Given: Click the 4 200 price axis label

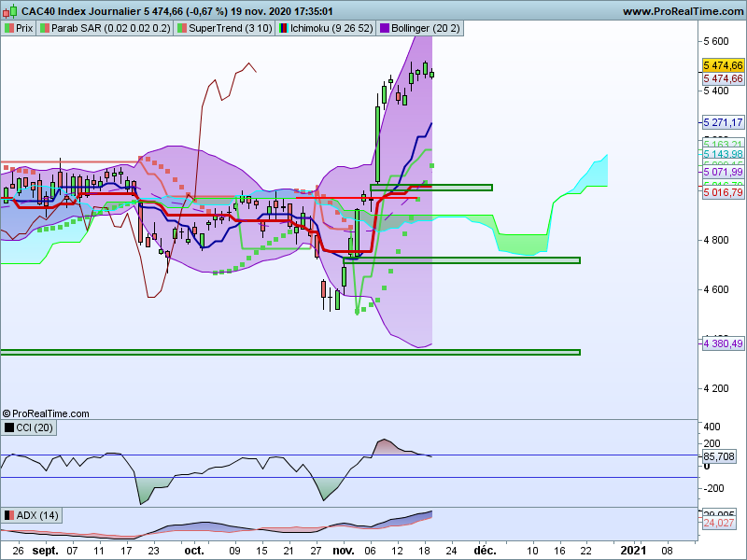Looking at the screenshot, I should coord(716,388).
